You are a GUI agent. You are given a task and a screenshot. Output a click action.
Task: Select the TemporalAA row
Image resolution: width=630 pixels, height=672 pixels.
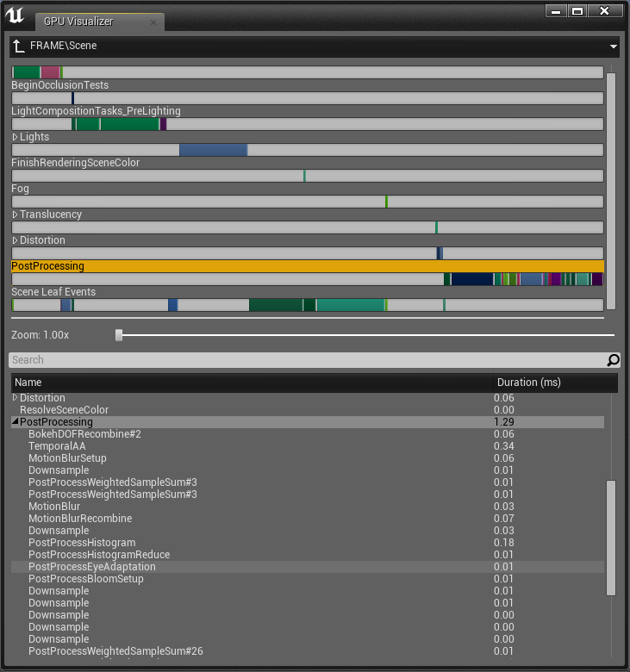(308, 446)
